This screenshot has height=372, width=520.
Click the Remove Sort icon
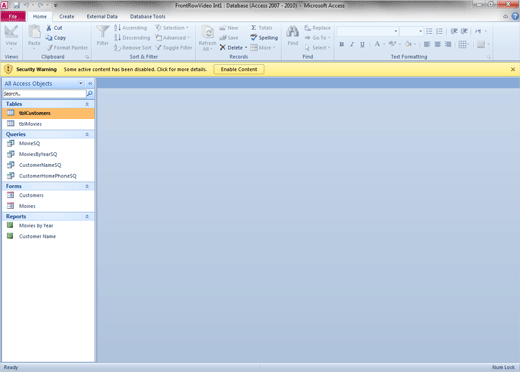pyautogui.click(x=117, y=48)
